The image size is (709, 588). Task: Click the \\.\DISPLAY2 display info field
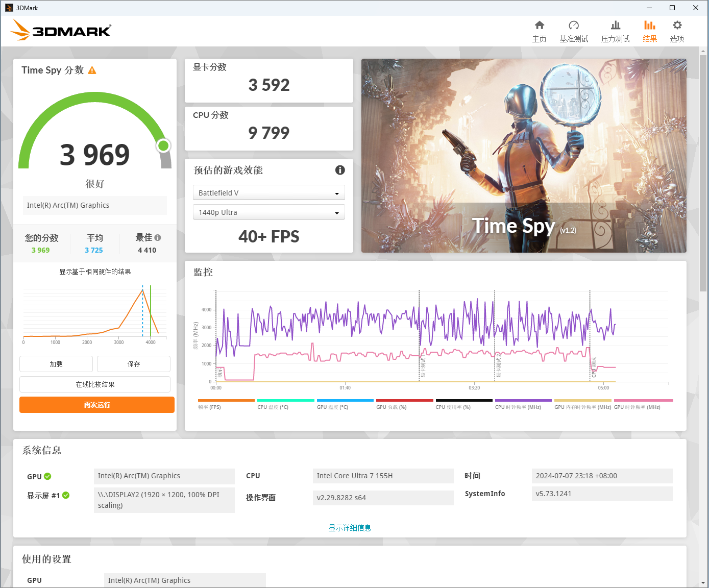164,500
